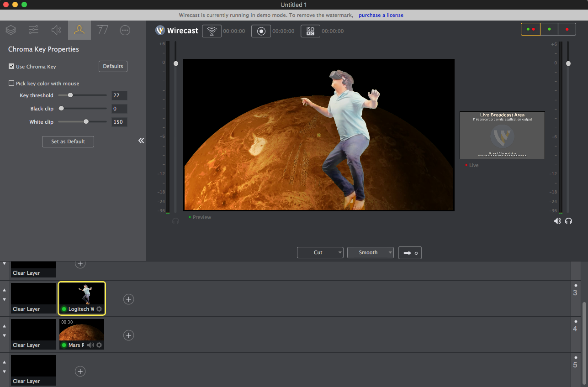This screenshot has height=387, width=588.
Task: Click the Key threshold value field
Action: [119, 95]
